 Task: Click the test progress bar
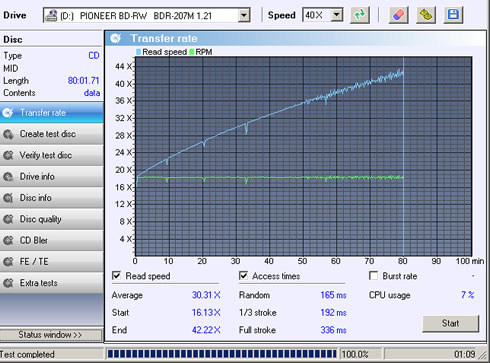click(222, 354)
